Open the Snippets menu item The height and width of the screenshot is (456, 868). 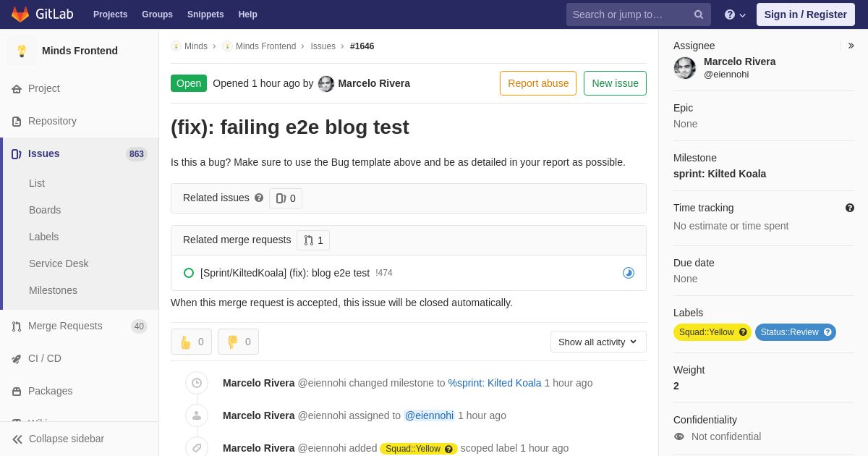205,14
